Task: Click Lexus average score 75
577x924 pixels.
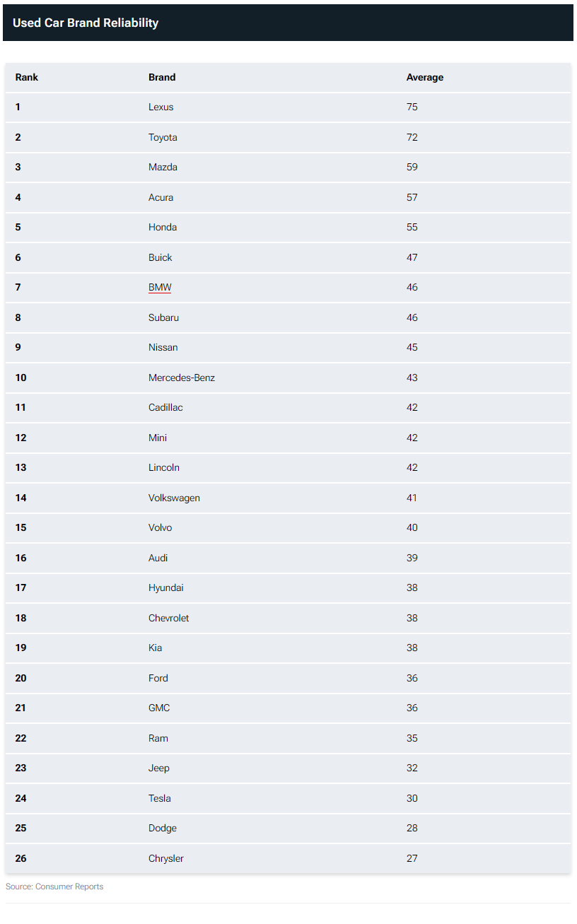Action: click(x=412, y=107)
